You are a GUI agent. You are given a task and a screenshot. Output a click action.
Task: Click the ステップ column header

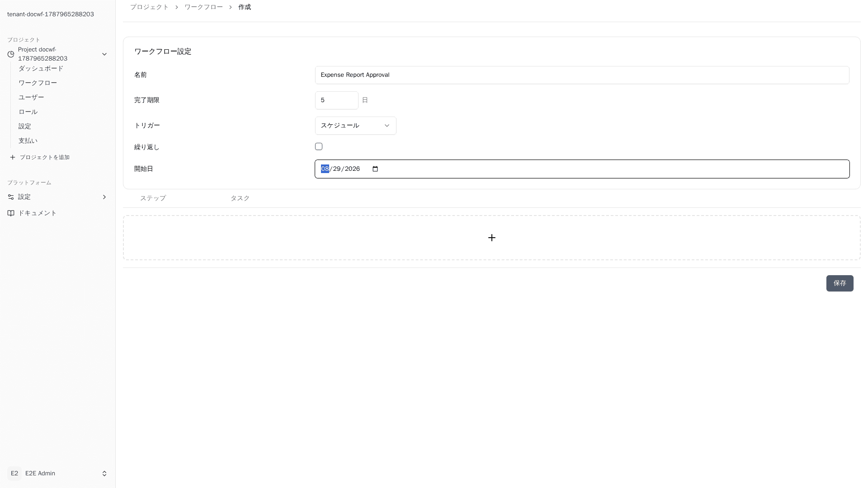click(153, 198)
